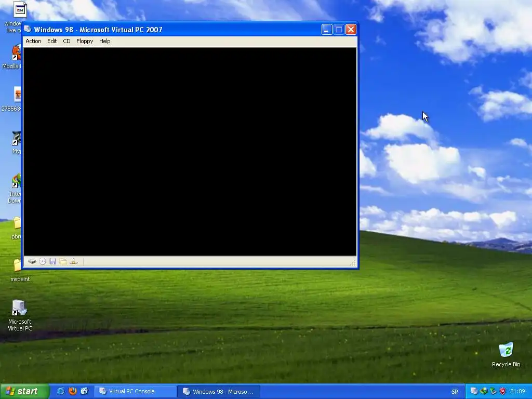This screenshot has height=399, width=532.
Task: Click the CD drive icon in status bar
Action: coord(43,262)
